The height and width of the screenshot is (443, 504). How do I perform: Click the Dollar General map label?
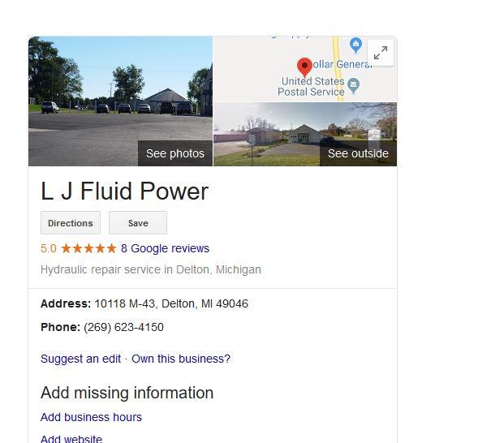[x=342, y=64]
